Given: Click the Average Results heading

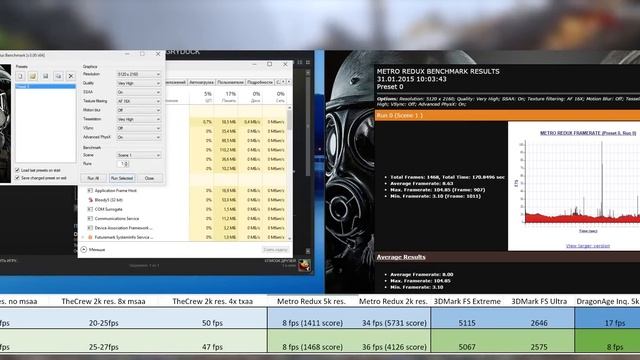Looking at the screenshot, I should tap(401, 257).
